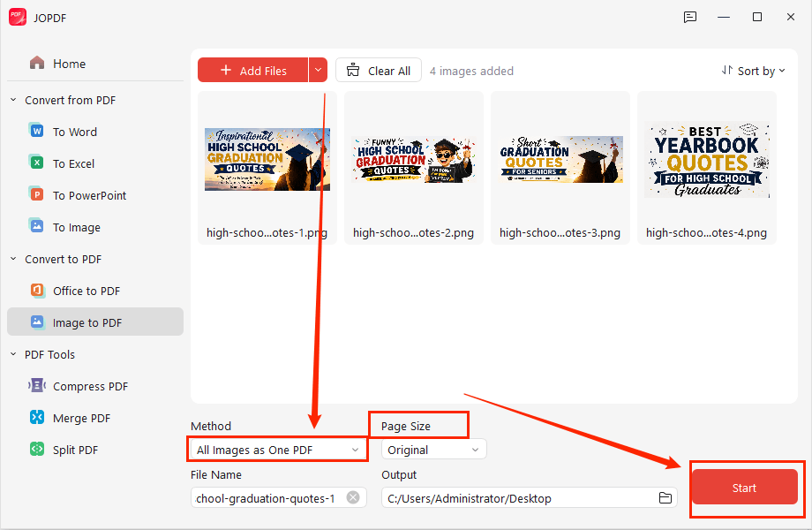The image size is (812, 530).
Task: Click the Image to PDF icon
Action: [x=37, y=322]
